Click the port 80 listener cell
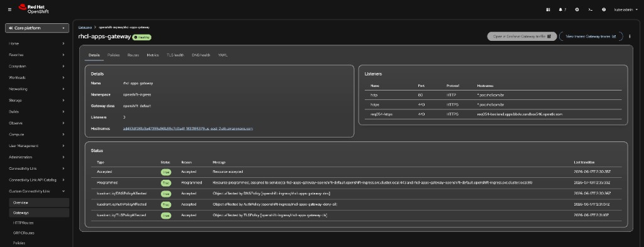The height and width of the screenshot is (247, 644). pyautogui.click(x=419, y=95)
